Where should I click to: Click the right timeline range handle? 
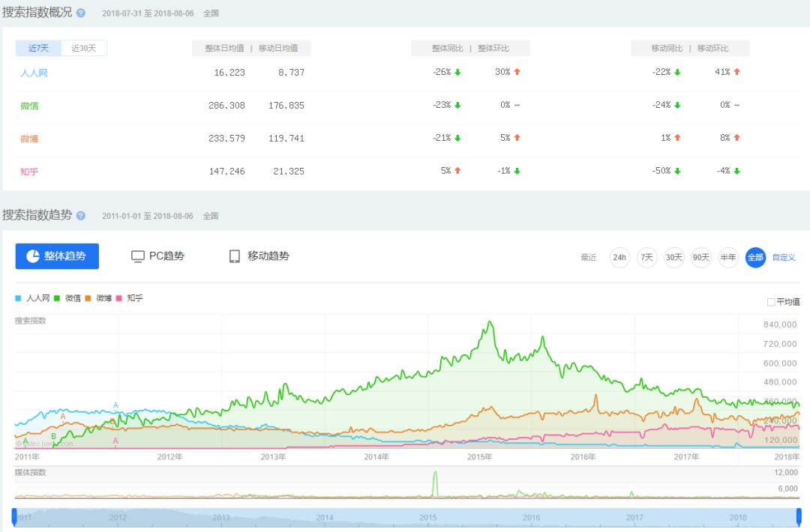tap(799, 517)
